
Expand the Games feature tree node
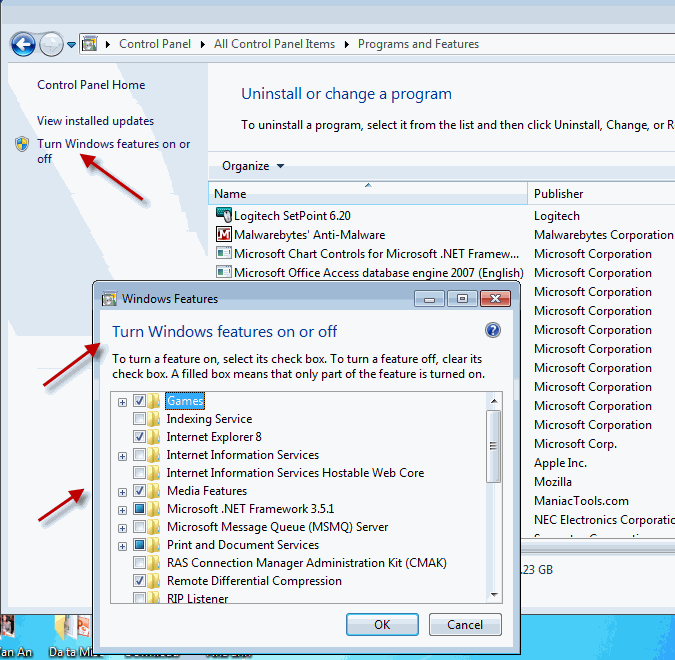click(123, 401)
